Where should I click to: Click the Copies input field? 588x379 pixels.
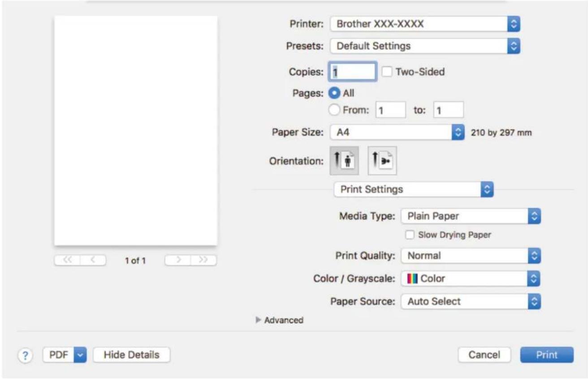tap(353, 71)
